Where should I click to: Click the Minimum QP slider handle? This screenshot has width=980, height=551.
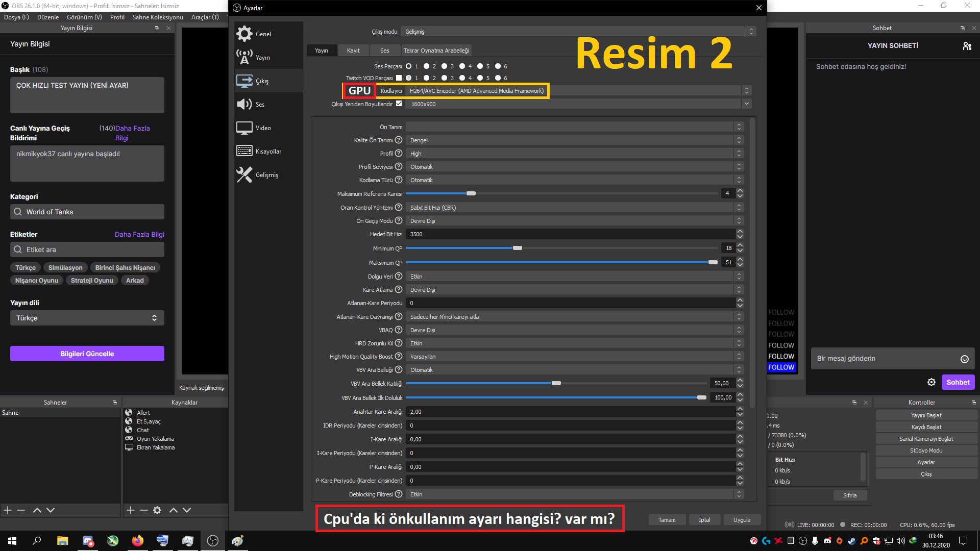pos(518,248)
